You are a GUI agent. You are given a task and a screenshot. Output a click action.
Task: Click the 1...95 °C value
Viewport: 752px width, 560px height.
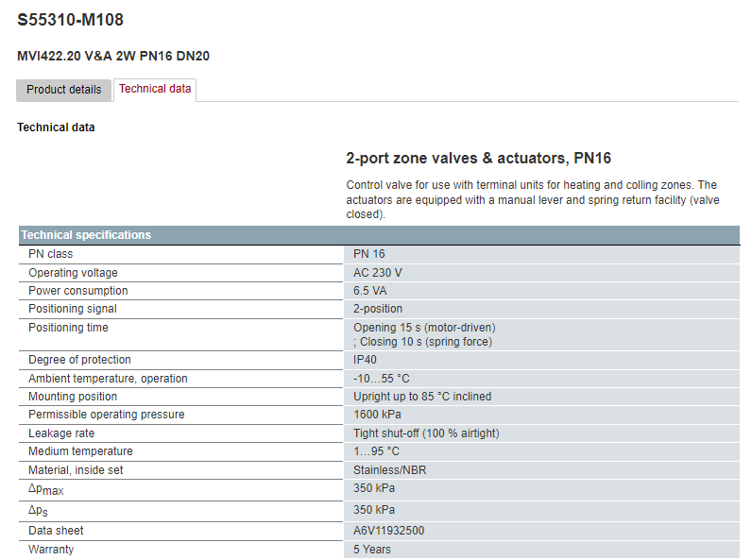point(377,451)
